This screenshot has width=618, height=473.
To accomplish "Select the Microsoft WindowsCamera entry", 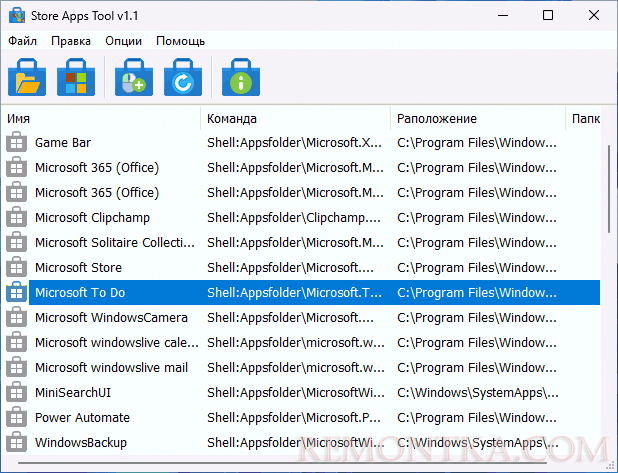I will [111, 318].
